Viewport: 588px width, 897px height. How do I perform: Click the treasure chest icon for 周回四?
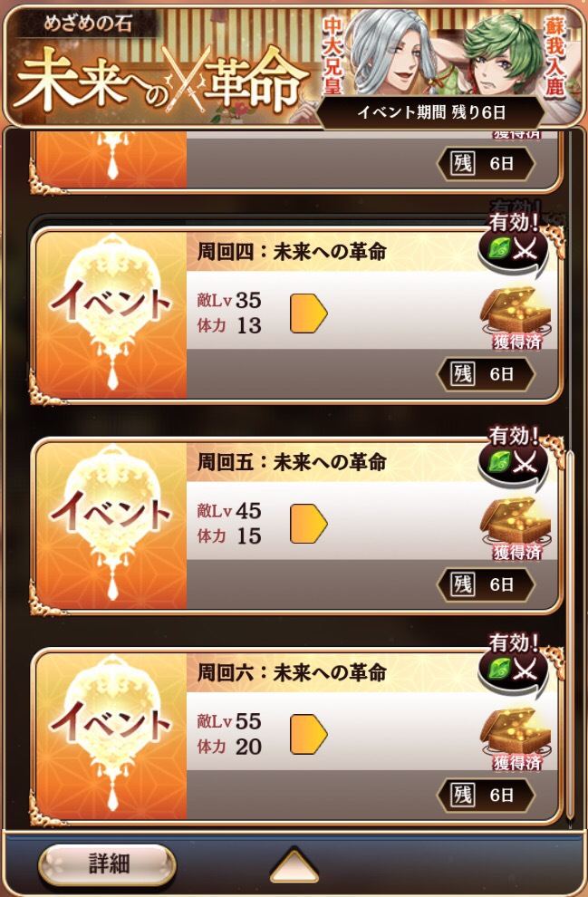tap(516, 318)
